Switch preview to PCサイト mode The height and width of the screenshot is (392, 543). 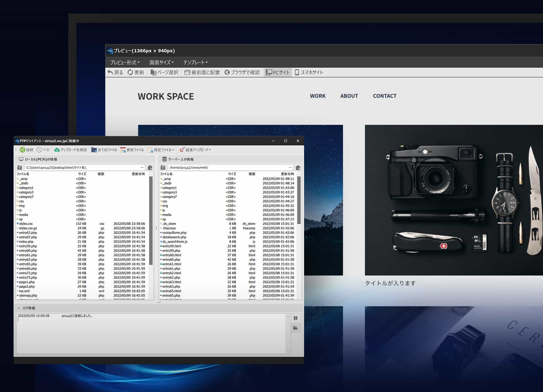pyautogui.click(x=278, y=72)
